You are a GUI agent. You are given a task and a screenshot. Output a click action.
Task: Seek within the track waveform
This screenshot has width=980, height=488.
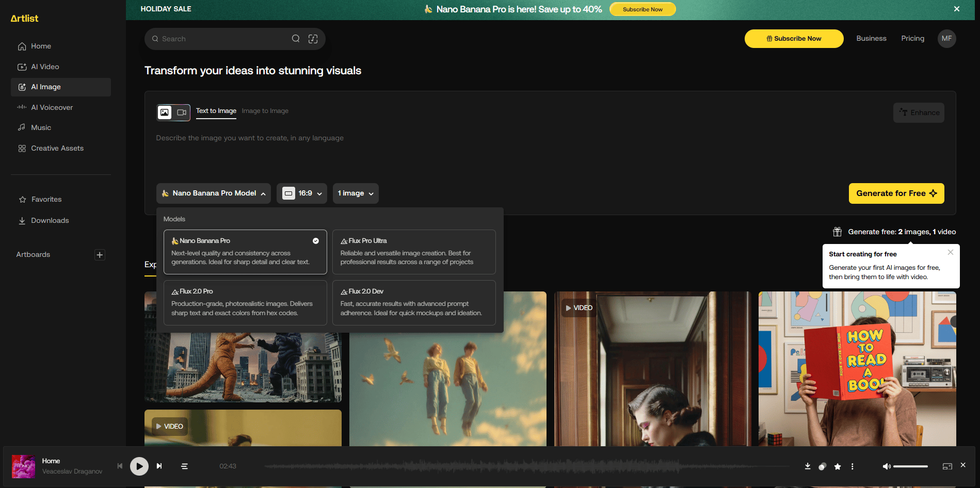(526, 466)
